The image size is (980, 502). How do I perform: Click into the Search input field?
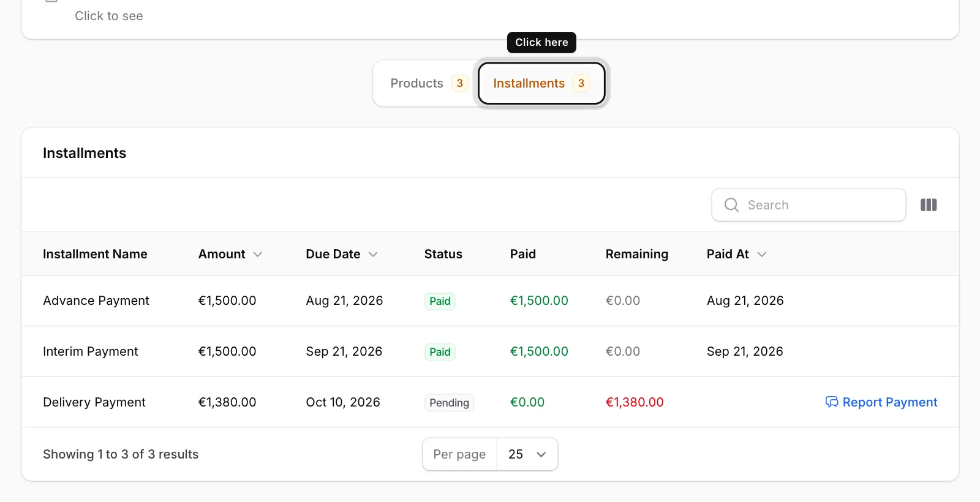pyautogui.click(x=809, y=205)
